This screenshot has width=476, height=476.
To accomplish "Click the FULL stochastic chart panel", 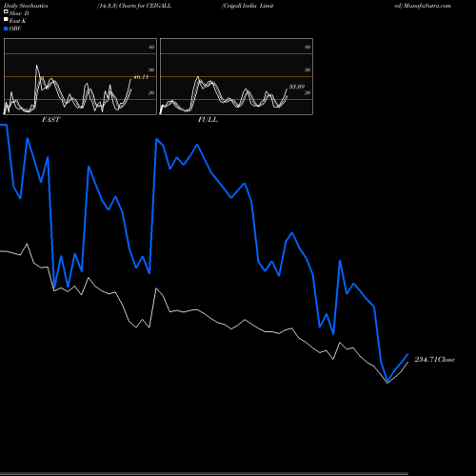I will click(236, 76).
